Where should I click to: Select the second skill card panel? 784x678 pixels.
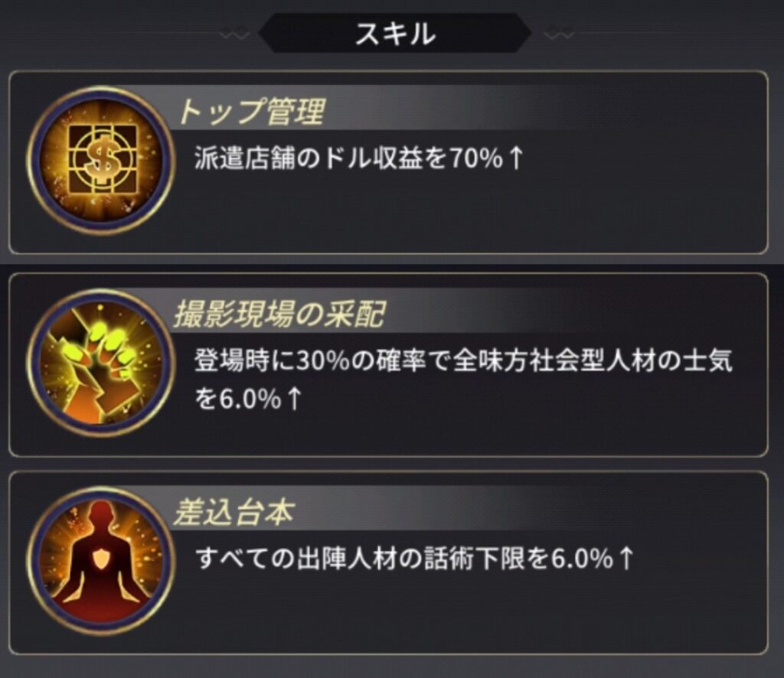388,365
